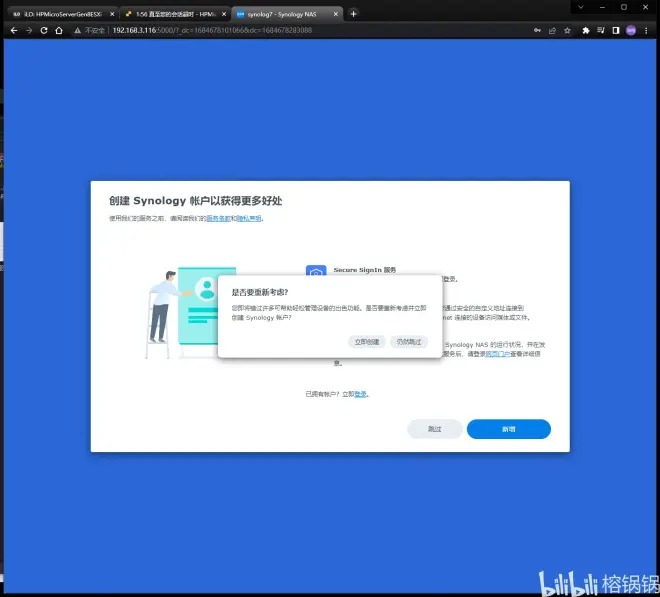Image resolution: width=660 pixels, height=597 pixels.
Task: Click the share page icon
Action: (552, 30)
